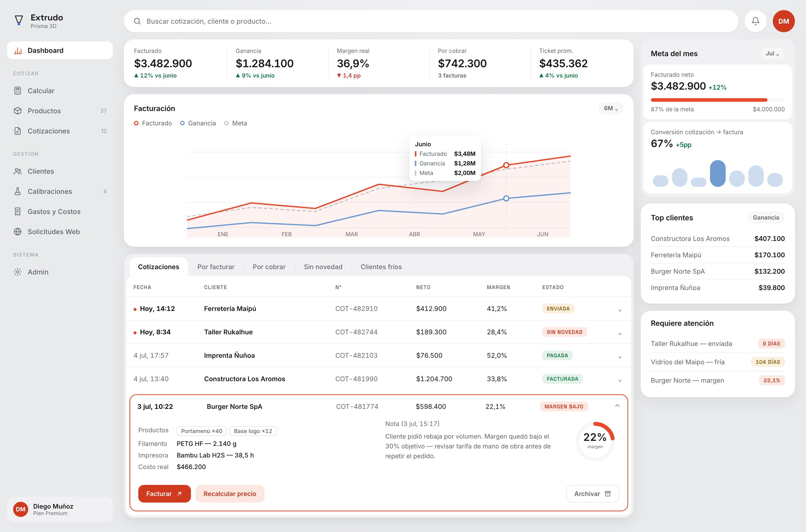Switch to the Sin novedad tab

(323, 267)
